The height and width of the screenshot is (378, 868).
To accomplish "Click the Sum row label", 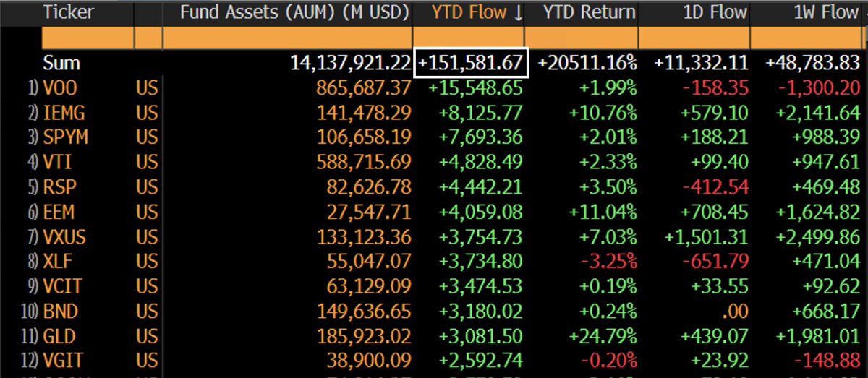I will click(x=61, y=63).
